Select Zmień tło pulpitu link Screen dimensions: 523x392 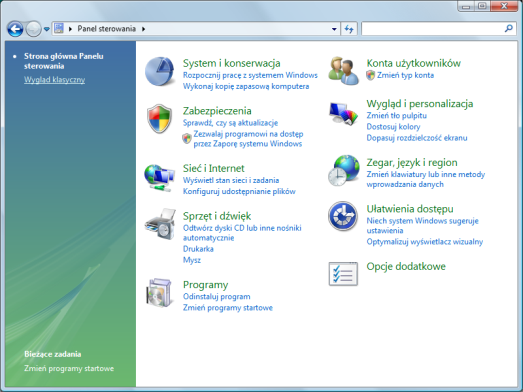pos(397,116)
